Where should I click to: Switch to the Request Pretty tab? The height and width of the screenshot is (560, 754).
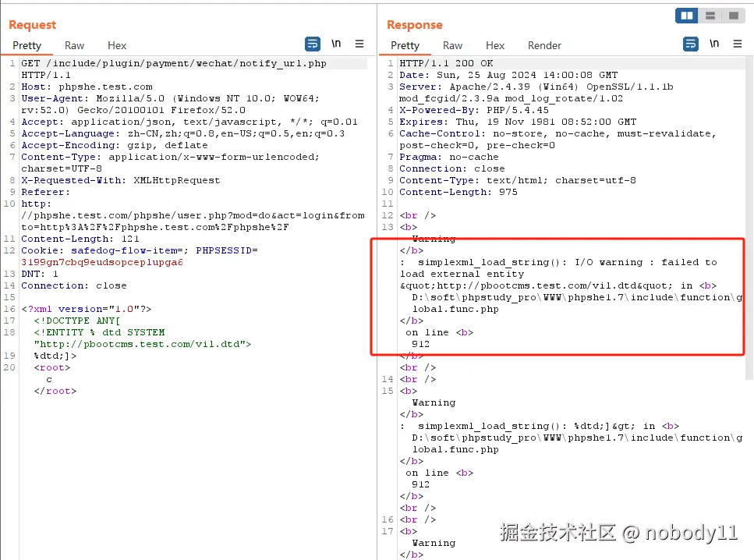click(x=27, y=46)
